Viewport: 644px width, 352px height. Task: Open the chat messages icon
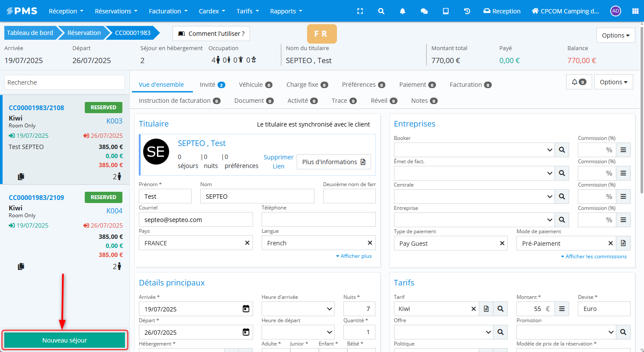click(x=424, y=11)
